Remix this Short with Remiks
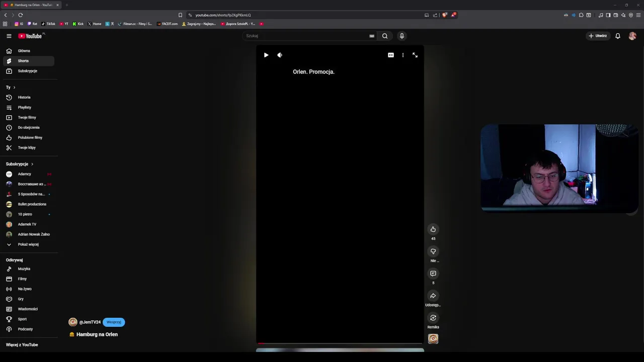The image size is (644, 362). click(x=433, y=318)
